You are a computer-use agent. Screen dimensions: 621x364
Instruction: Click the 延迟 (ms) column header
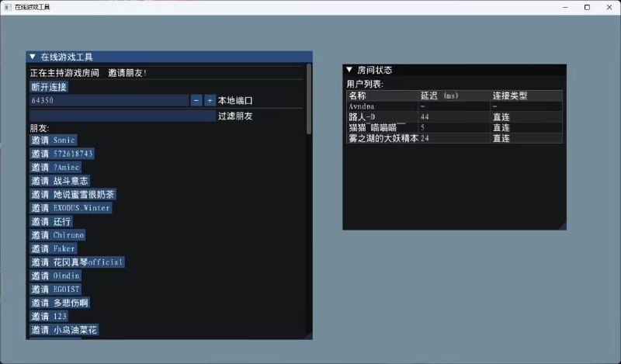454,95
